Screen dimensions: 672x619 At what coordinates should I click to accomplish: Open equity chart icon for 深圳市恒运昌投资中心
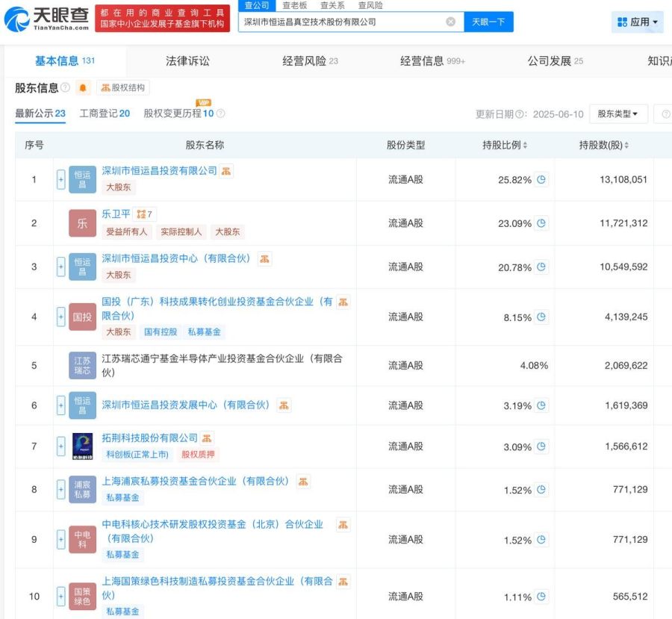[264, 259]
